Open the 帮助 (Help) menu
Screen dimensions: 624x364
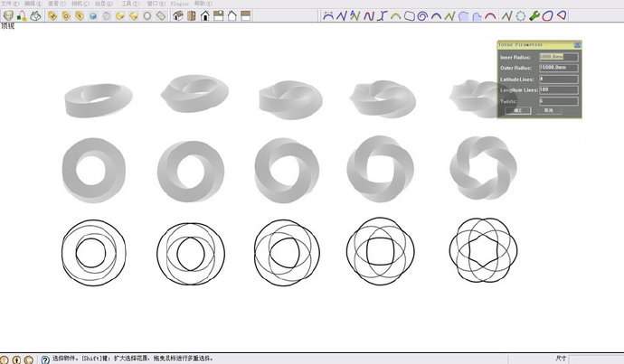point(203,4)
